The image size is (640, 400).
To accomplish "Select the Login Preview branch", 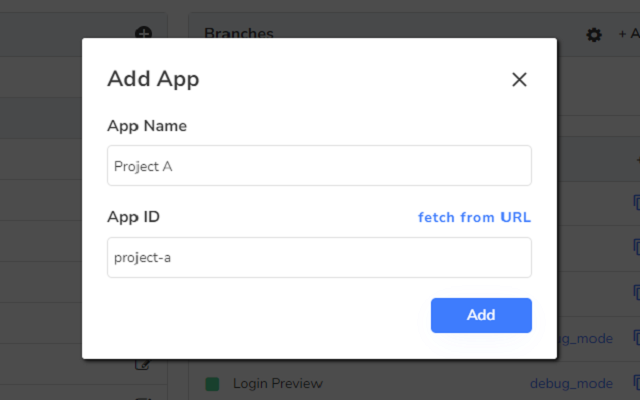I will (x=278, y=384).
